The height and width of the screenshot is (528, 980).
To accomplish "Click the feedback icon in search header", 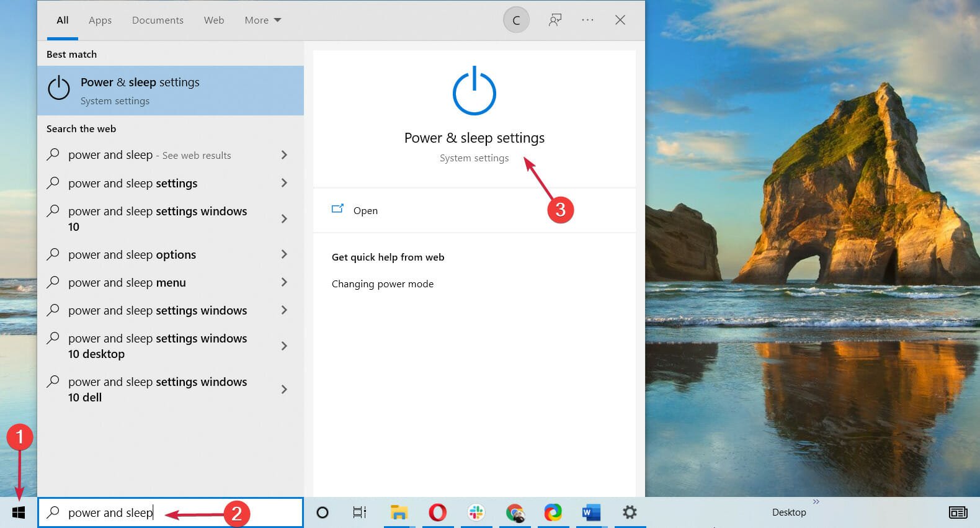I will point(555,20).
